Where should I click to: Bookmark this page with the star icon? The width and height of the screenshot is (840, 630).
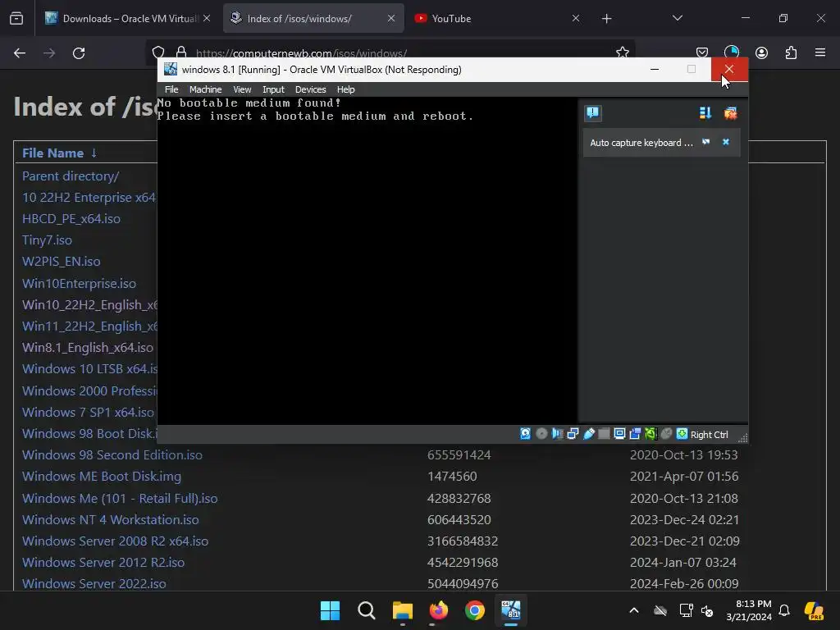622,52
